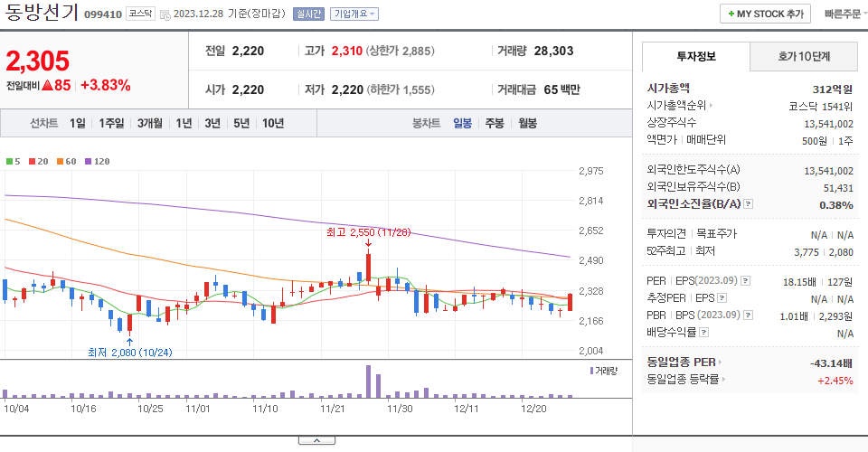Select the 일봉 daily candle chart
Image resolution: width=868 pixels, height=452 pixels.
point(462,123)
